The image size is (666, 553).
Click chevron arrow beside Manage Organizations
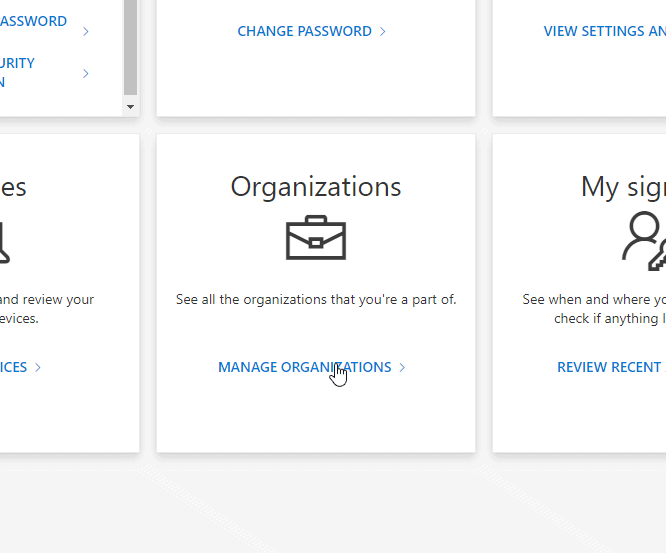[x=403, y=367]
